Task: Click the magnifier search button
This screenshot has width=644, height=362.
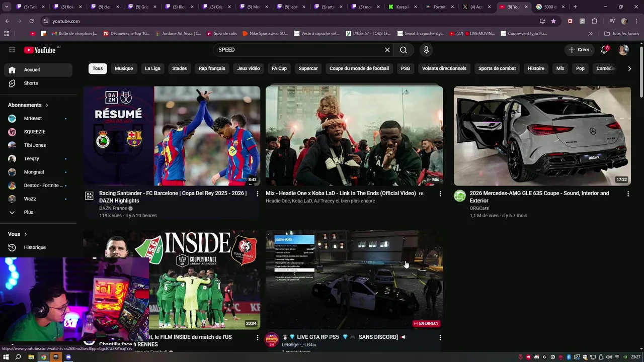Action: tap(404, 50)
